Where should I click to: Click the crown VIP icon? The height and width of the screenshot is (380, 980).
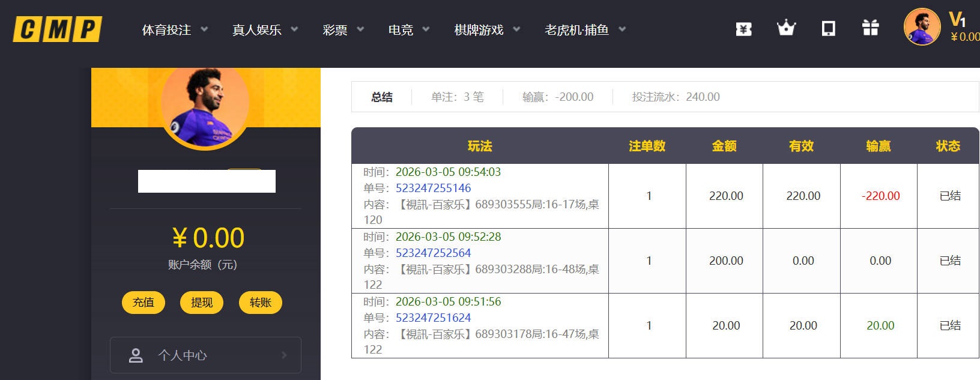pyautogui.click(x=785, y=28)
